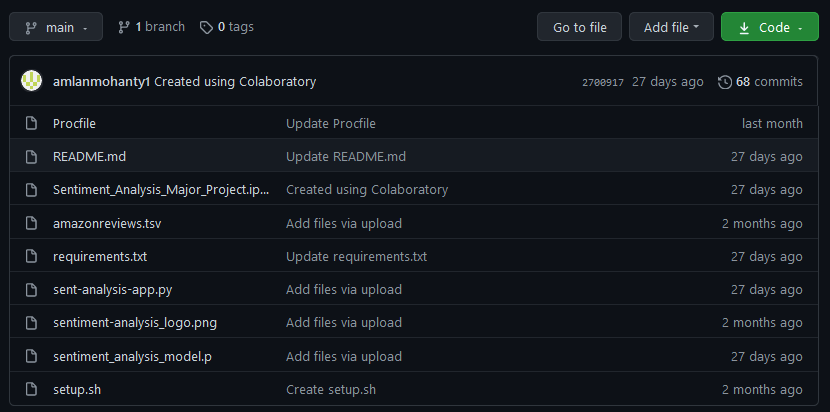Viewport: 830px width, 412px height.
Task: Open the Sentiment_Analysis_Major_Project notebook file
Action: [161, 190]
